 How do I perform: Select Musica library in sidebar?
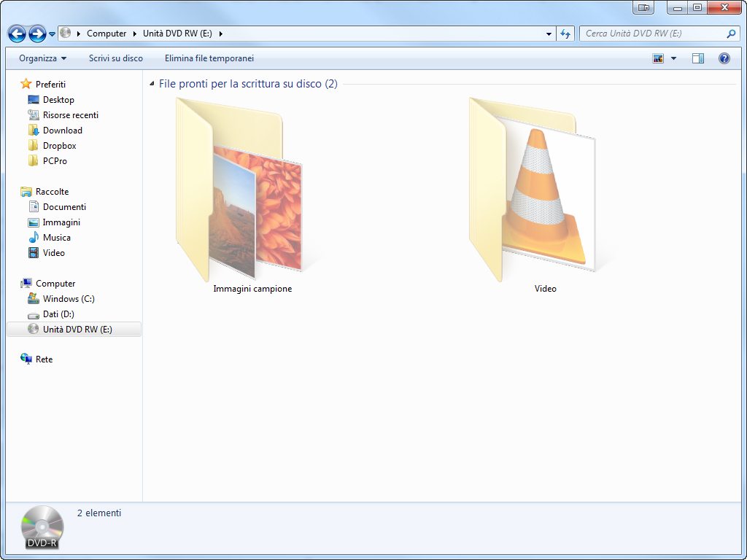coord(56,238)
